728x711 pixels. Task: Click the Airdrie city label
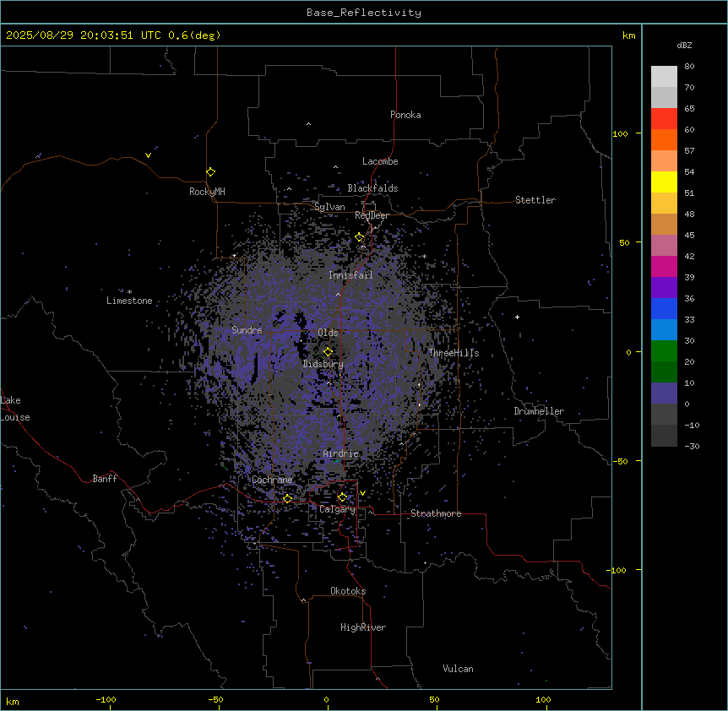(340, 453)
